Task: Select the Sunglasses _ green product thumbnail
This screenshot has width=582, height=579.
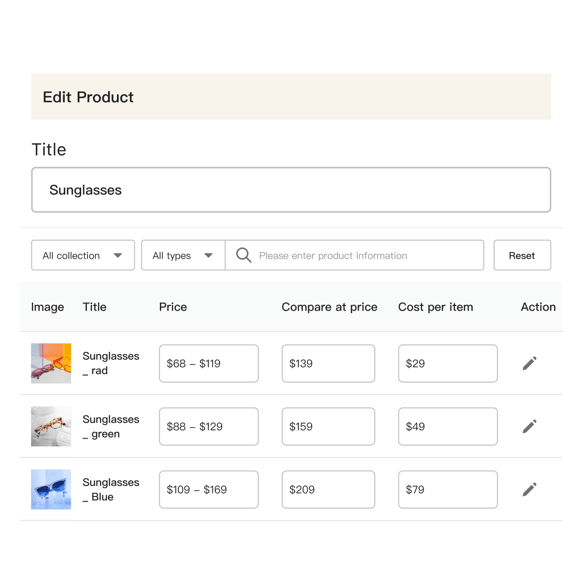Action: click(x=51, y=426)
